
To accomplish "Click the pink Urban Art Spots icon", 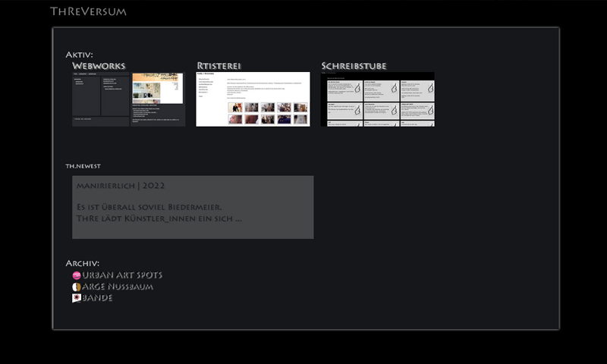I will pos(77,275).
